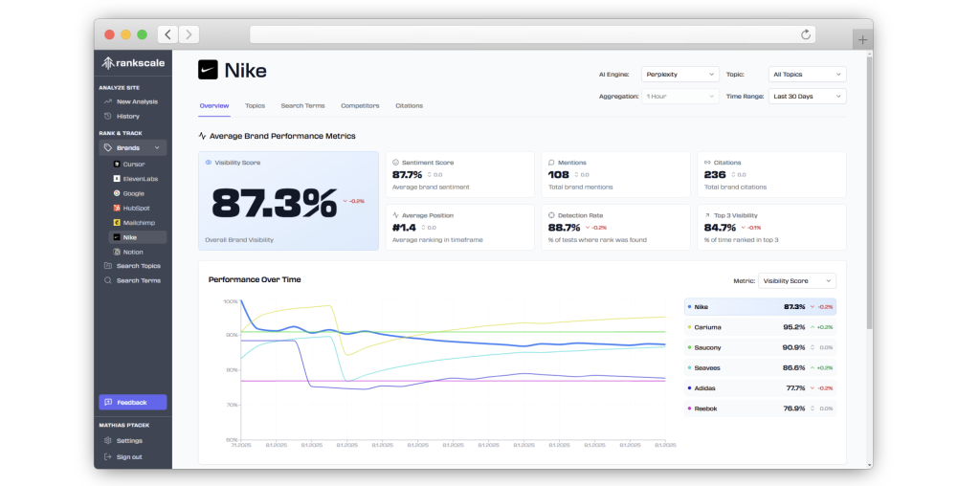Click the Mathias Ptacek user name
The width and height of the screenshot is (980, 486).
(x=124, y=425)
